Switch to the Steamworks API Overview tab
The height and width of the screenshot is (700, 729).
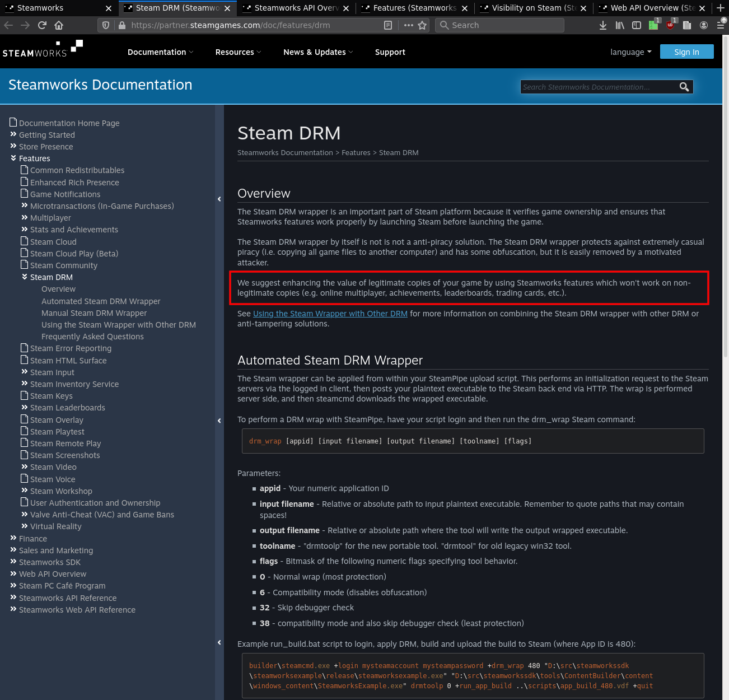pyautogui.click(x=297, y=8)
